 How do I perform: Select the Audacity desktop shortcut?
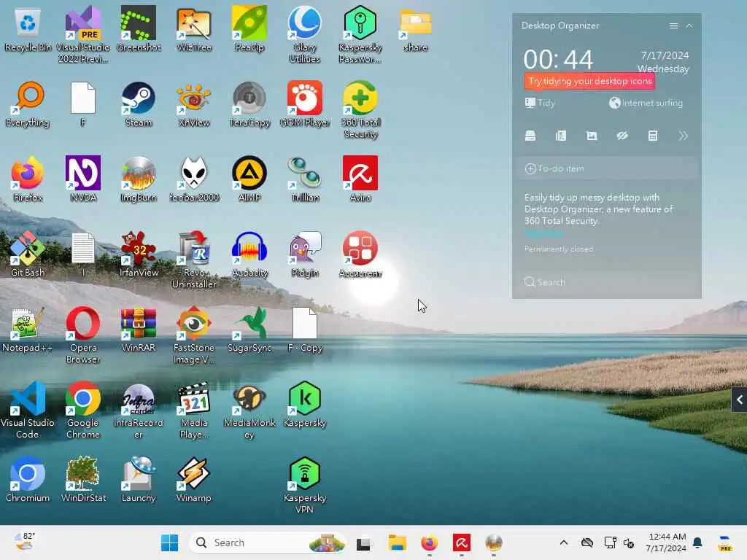pos(249,254)
